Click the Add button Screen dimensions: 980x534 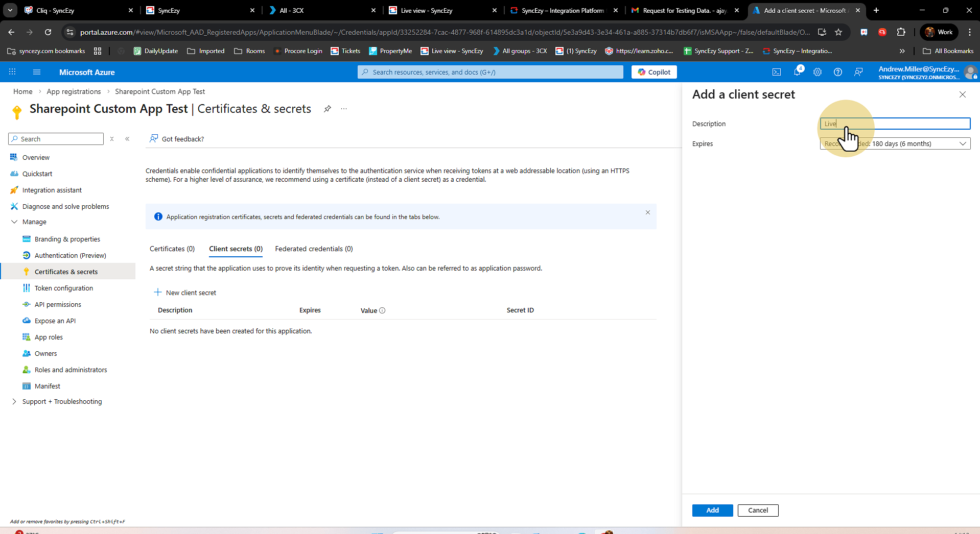coord(712,510)
